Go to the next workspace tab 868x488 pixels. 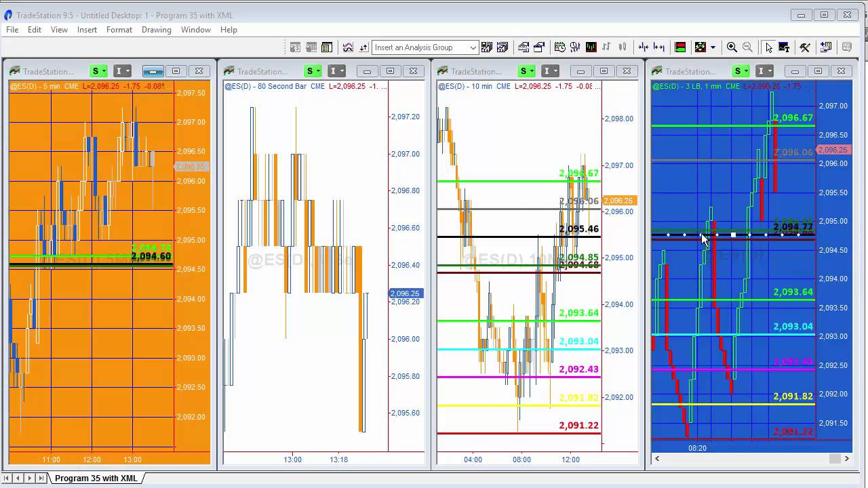31,479
